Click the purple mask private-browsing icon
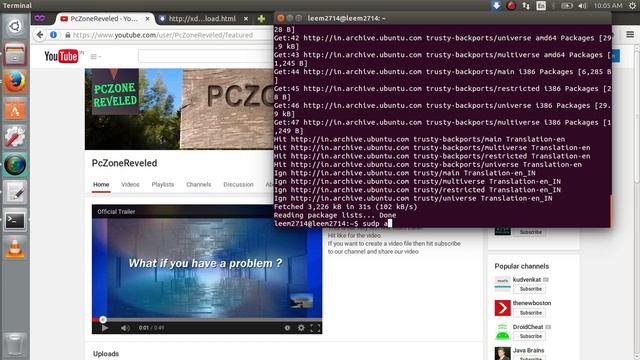Screen dimensions: 640x360 40,18
